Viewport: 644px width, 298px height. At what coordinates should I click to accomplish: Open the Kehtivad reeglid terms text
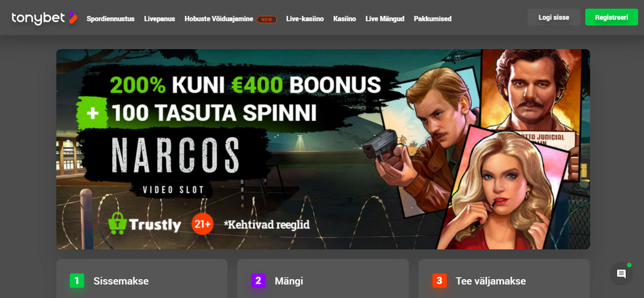[267, 224]
